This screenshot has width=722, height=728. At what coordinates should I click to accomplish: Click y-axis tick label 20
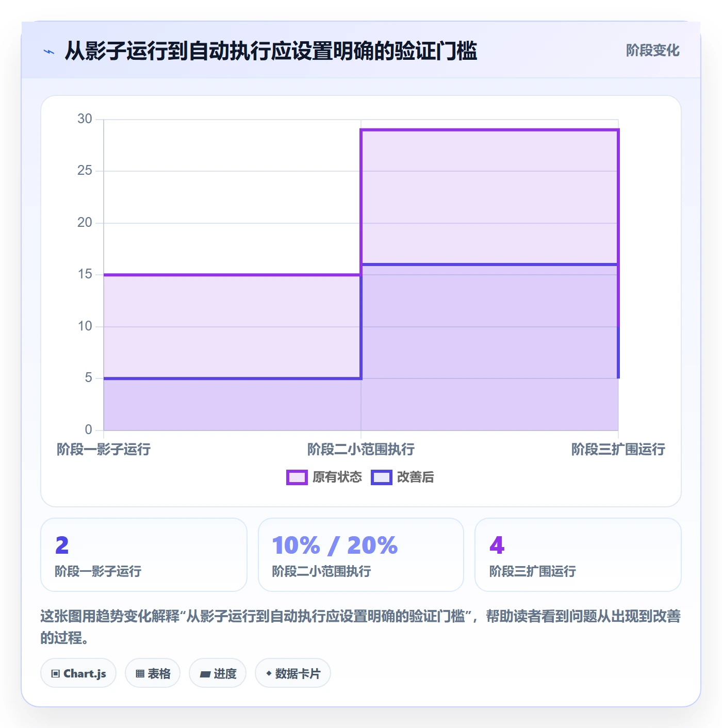85,223
